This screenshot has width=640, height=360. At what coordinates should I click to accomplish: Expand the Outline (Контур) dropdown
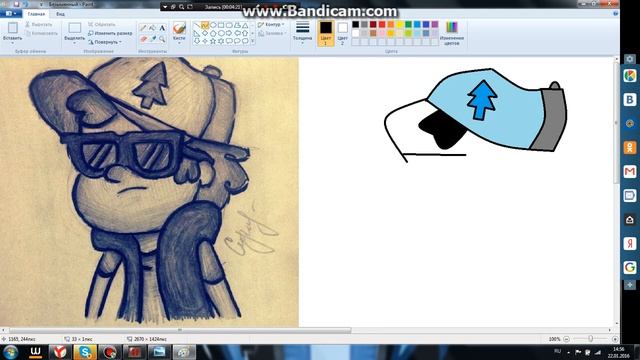(271, 24)
